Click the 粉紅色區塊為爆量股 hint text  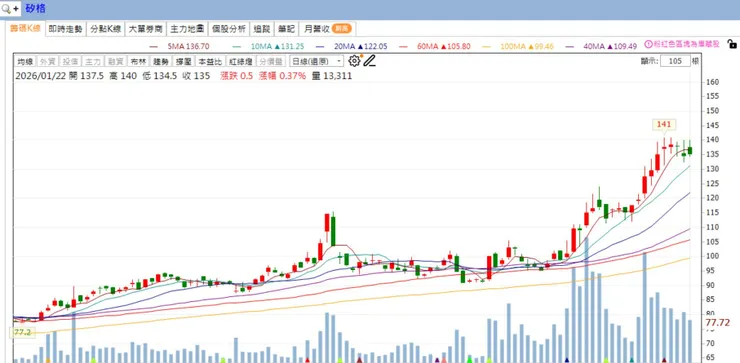tap(686, 44)
